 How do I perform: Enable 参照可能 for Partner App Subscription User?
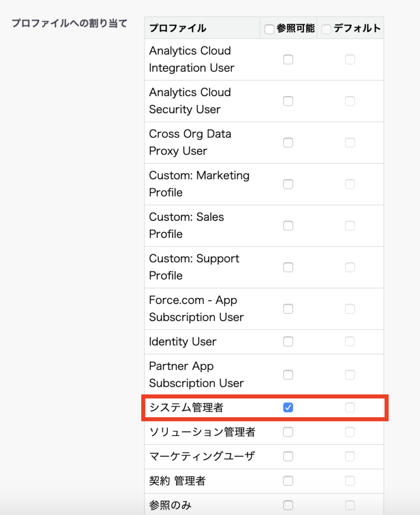(x=288, y=375)
